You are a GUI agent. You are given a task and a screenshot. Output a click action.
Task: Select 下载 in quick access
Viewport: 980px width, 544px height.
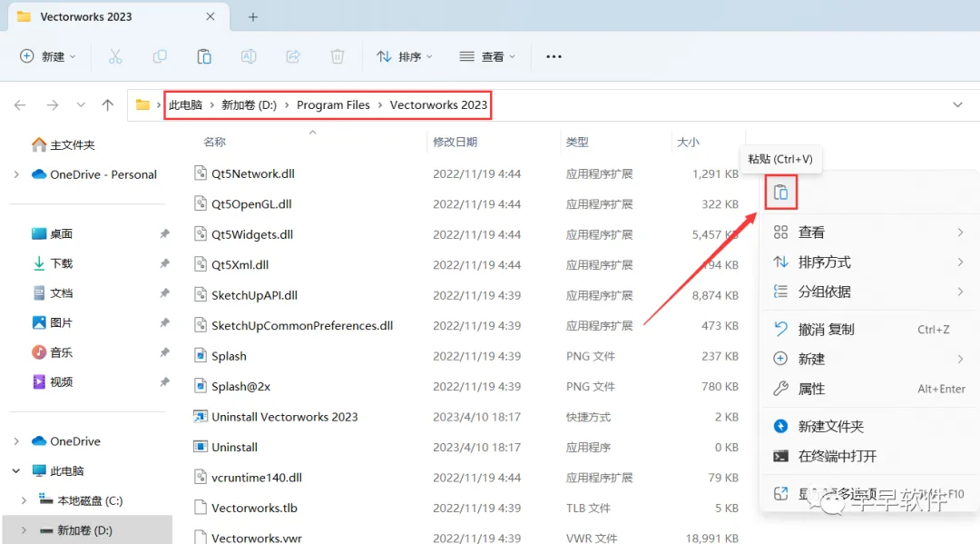[52, 263]
